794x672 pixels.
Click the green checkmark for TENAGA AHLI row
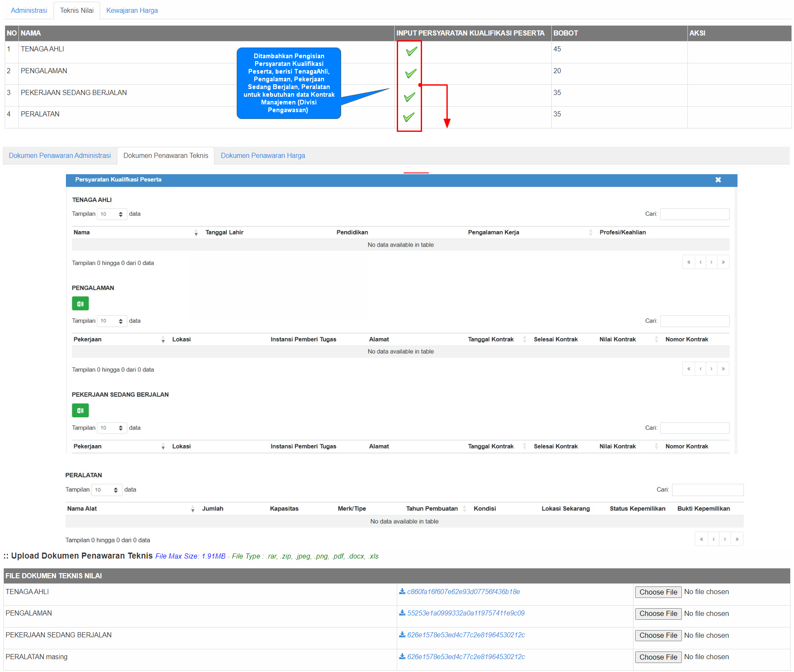tap(411, 52)
